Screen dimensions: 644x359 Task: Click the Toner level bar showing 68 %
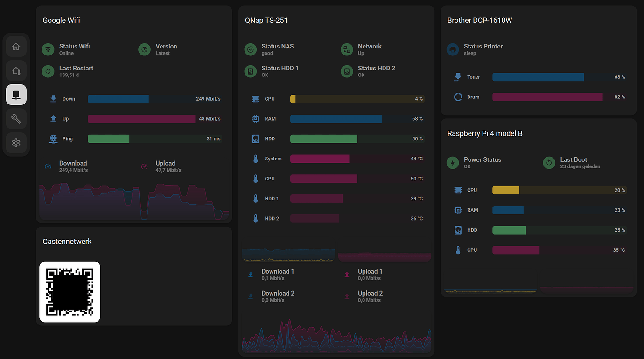click(x=538, y=76)
